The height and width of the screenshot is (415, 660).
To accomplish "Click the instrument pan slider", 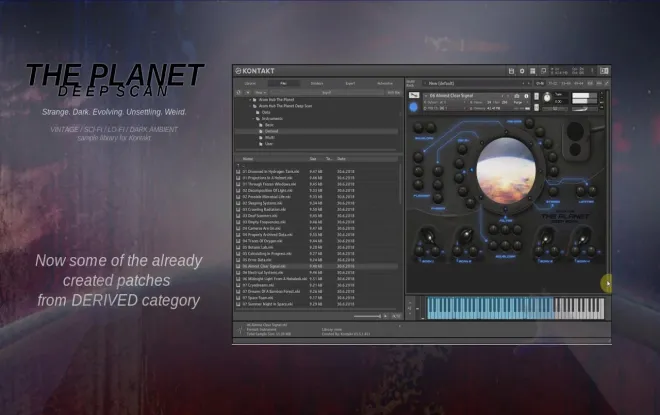I will click(x=555, y=109).
